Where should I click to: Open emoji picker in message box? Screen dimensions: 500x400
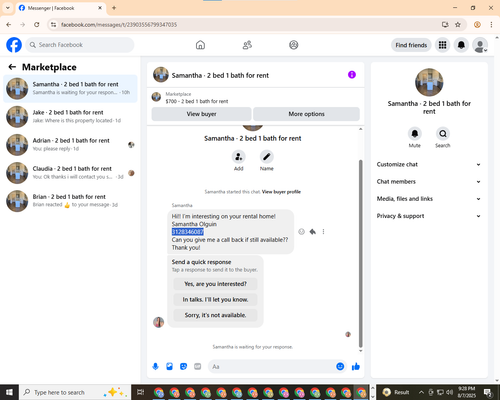pyautogui.click(x=340, y=367)
